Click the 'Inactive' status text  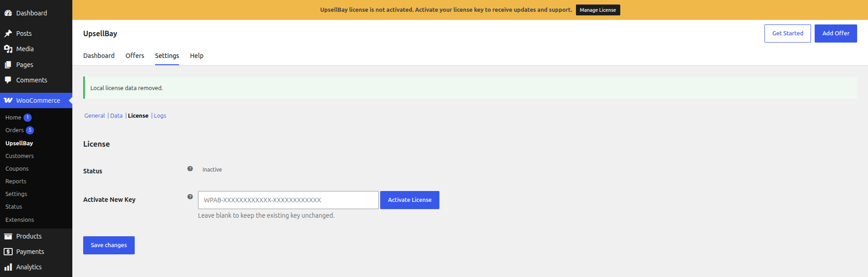tap(212, 170)
